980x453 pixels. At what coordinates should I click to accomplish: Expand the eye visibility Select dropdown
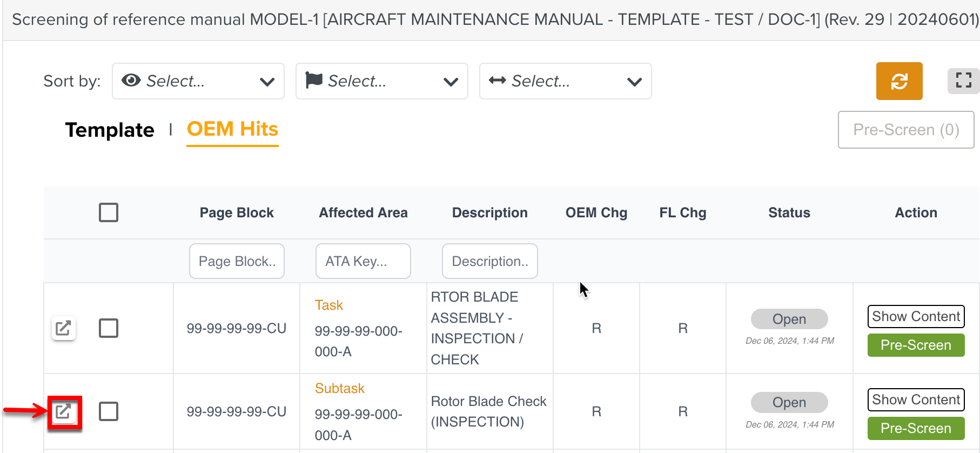click(198, 81)
